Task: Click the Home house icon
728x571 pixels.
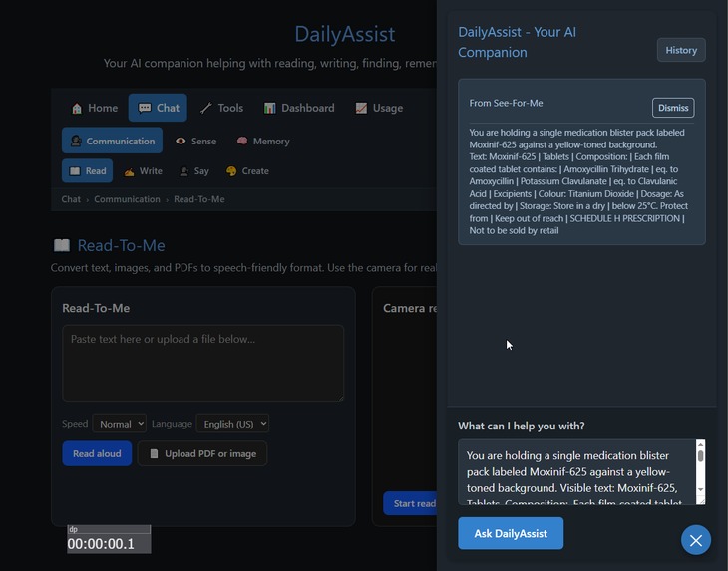Action: coord(77,108)
